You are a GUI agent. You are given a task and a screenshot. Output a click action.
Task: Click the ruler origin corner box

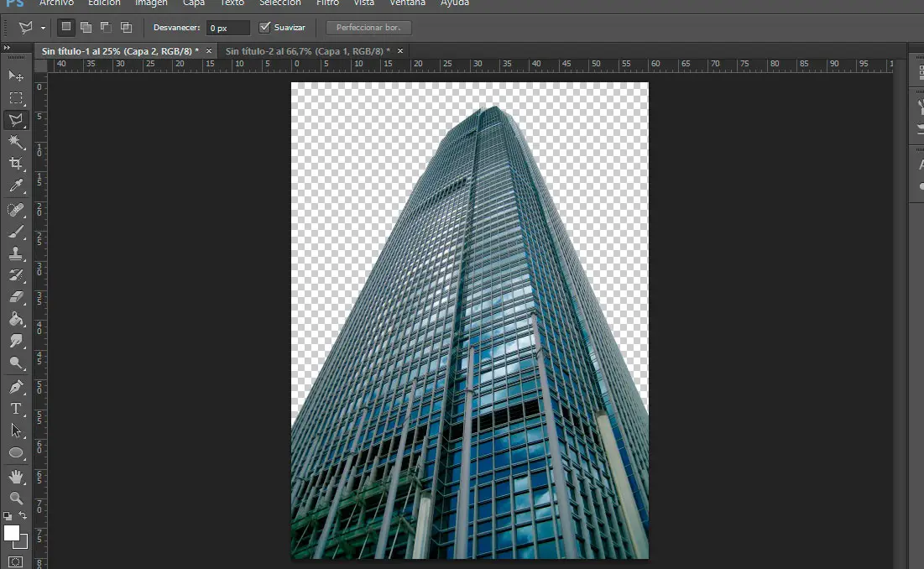tap(40, 65)
